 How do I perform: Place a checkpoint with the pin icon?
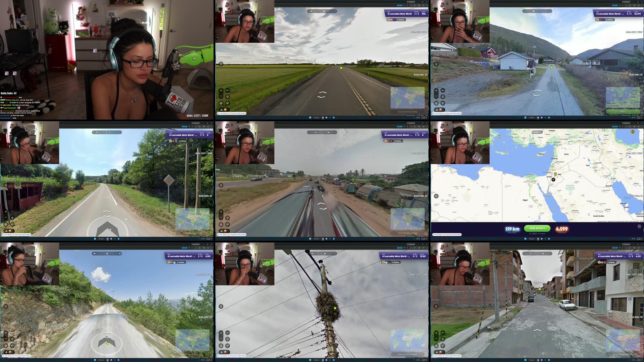coord(228,97)
